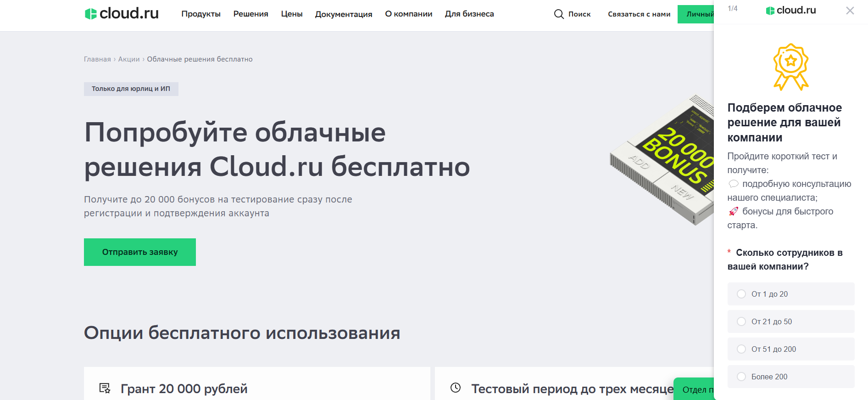Click the grant certificate icon
The width and height of the screenshot is (868, 400).
(105, 389)
